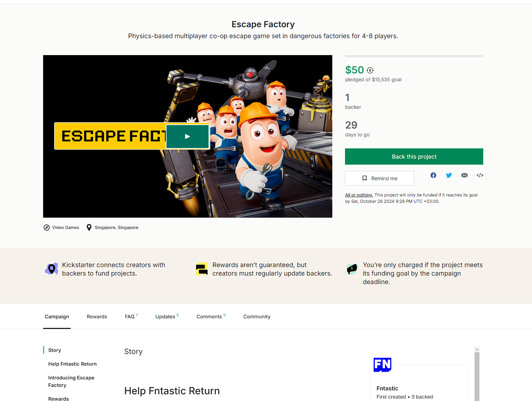Switch to the Rewards tab
This screenshot has width=532, height=401.
point(97,317)
